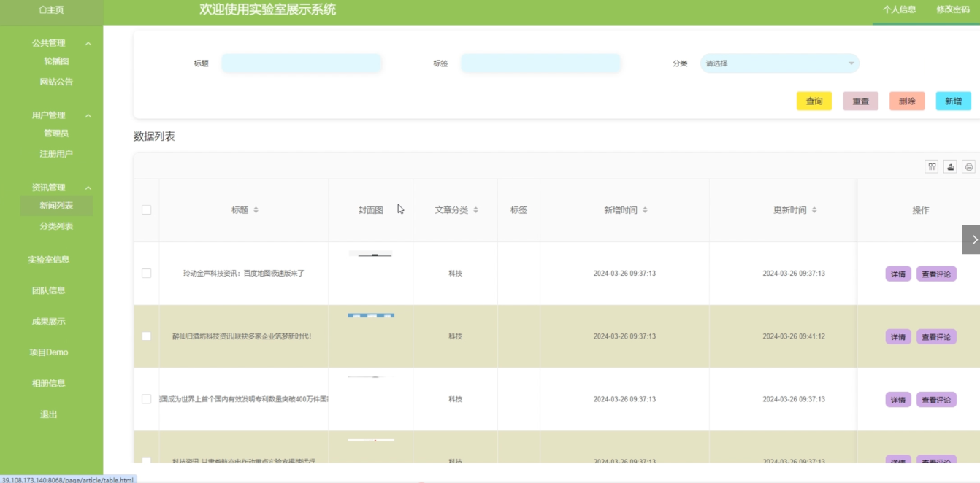Open 团队信息 in the sidebar

pyautogui.click(x=48, y=290)
